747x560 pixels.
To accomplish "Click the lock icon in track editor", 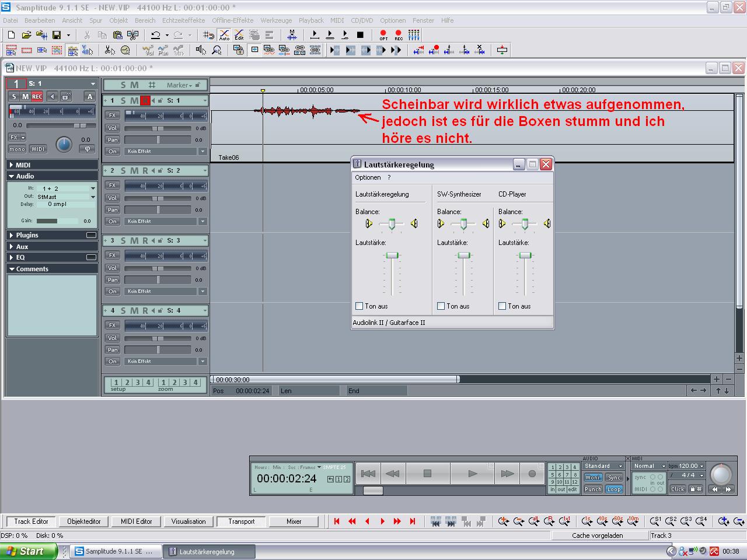I will tap(67, 96).
